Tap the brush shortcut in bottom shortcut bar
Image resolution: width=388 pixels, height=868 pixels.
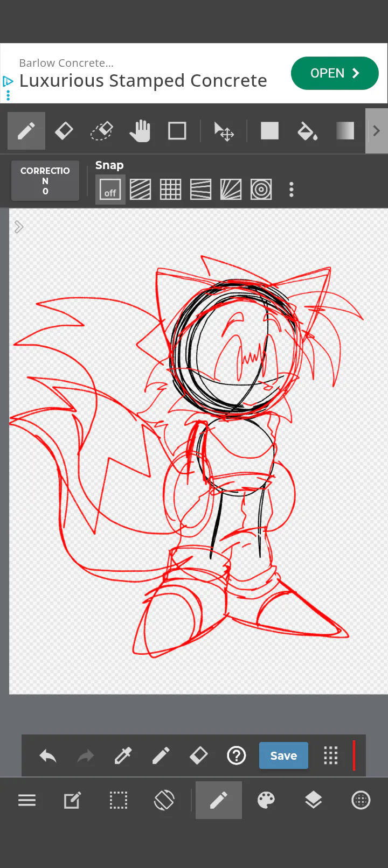[161, 756]
